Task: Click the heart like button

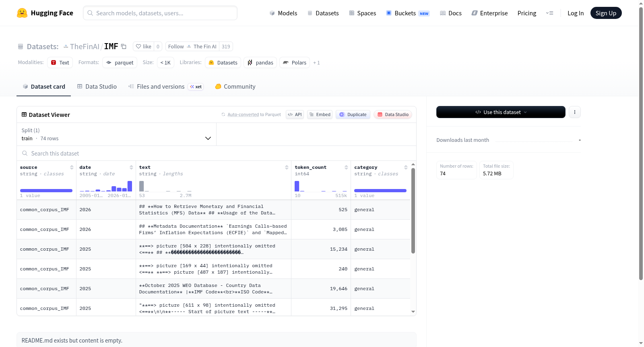Action: 144,46
